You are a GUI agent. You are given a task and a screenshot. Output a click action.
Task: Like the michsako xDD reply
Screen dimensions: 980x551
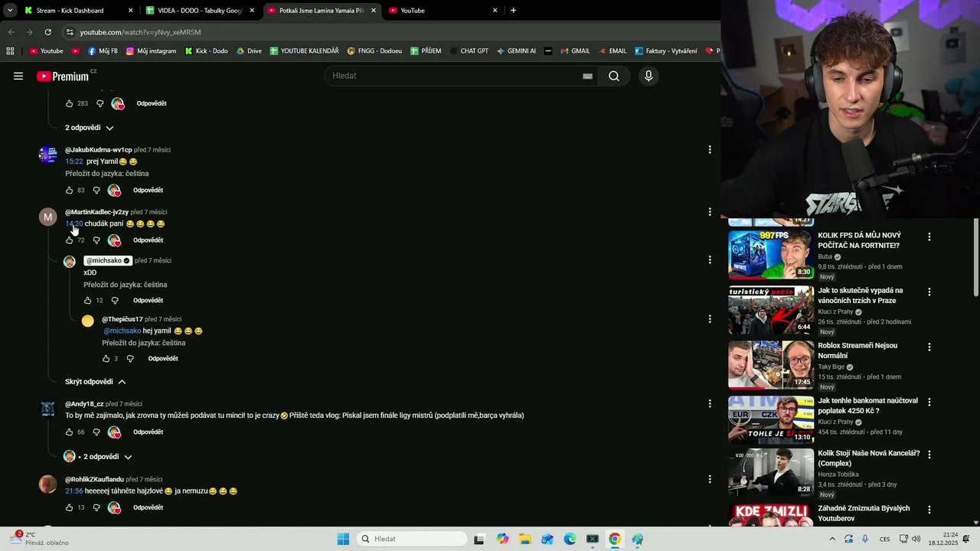[x=87, y=300]
